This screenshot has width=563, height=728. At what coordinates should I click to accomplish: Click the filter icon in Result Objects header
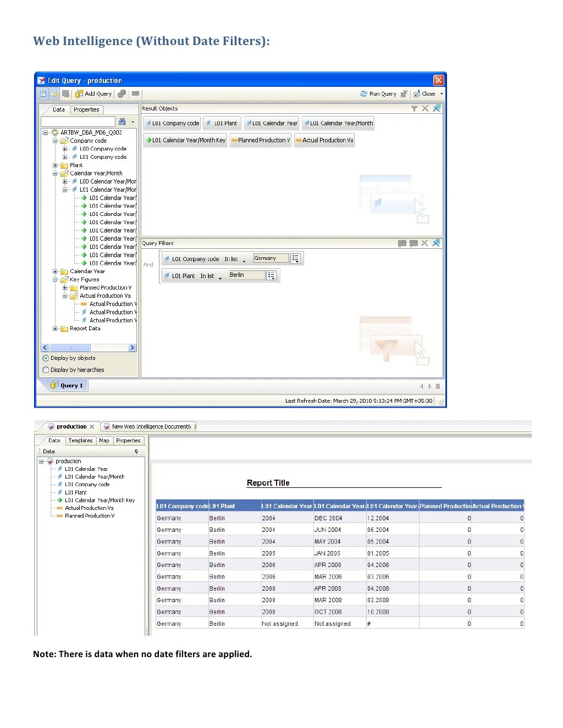[415, 108]
